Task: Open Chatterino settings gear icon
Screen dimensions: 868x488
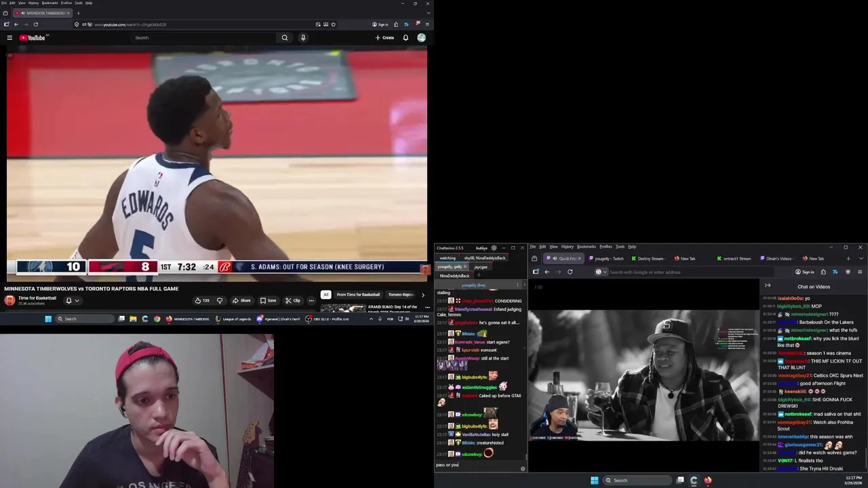Action: click(x=494, y=248)
